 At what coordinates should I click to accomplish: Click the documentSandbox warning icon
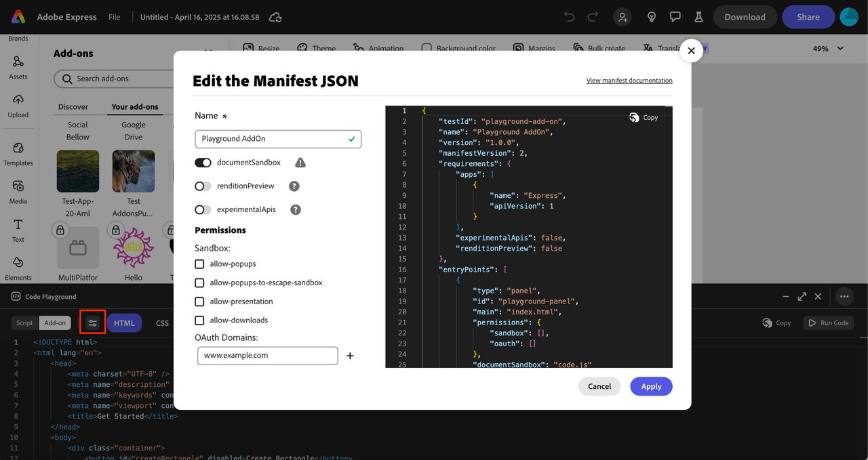point(300,163)
